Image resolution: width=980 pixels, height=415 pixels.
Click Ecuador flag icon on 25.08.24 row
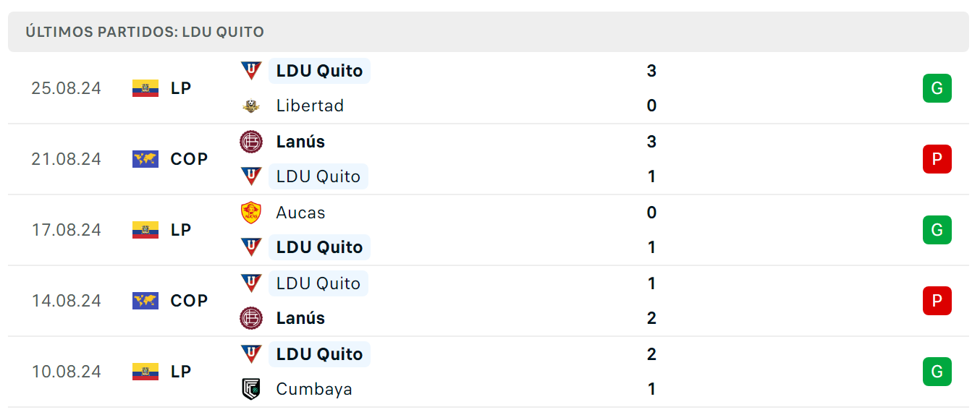tap(145, 88)
